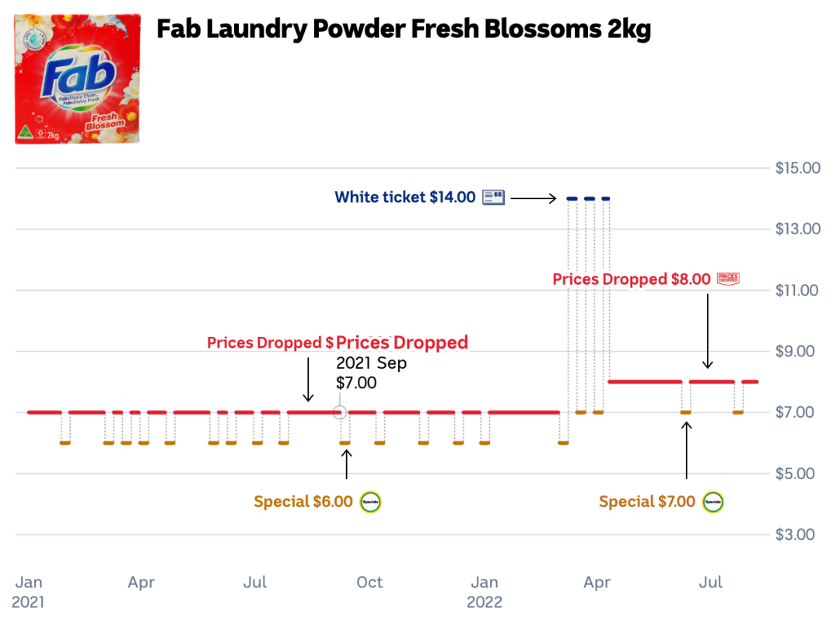This screenshot has width=840, height=634.
Task: Click the Oct x-axis label
Action: point(369,583)
